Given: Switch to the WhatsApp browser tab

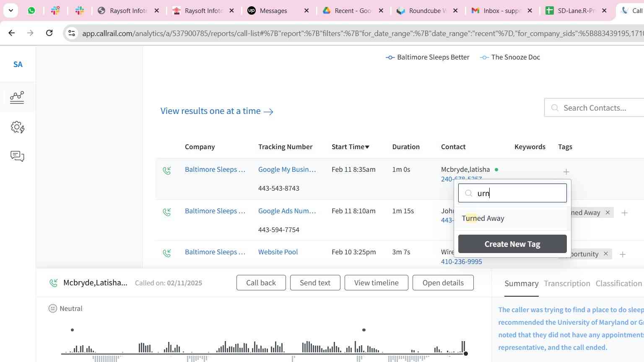Looking at the screenshot, I should coord(31,10).
